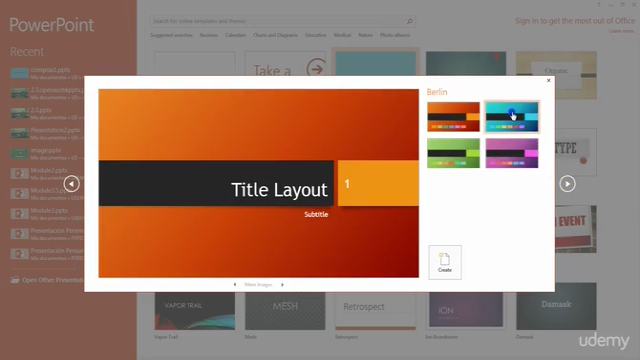Select the Vapor Trail template thumbnail
The width and height of the screenshot is (640, 360).
(x=195, y=311)
